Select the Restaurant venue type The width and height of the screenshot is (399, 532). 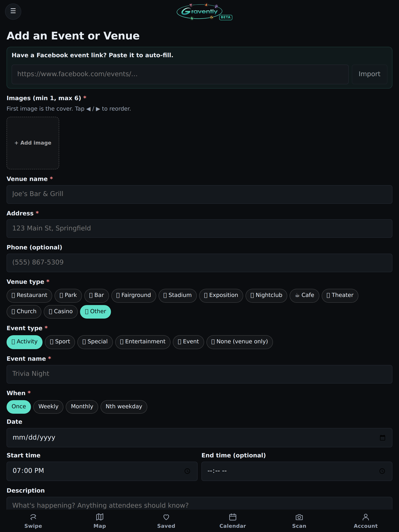(x=29, y=295)
